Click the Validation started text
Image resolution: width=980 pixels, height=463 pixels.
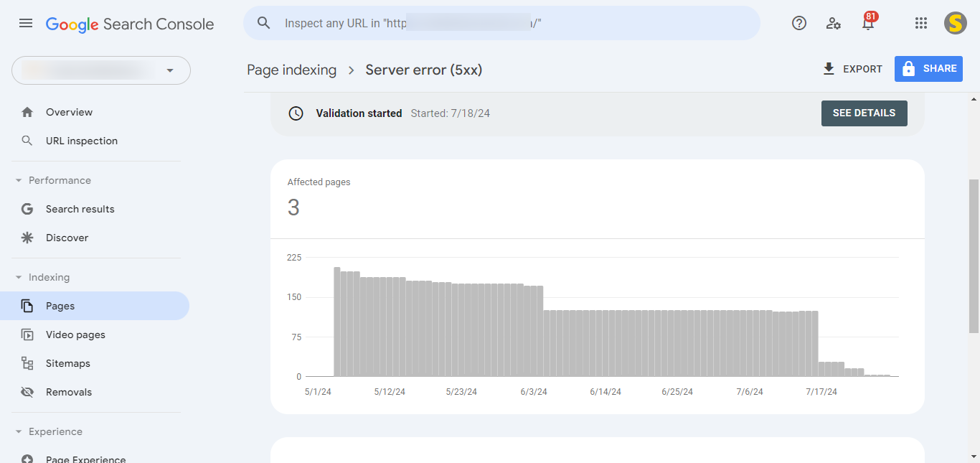pos(359,113)
